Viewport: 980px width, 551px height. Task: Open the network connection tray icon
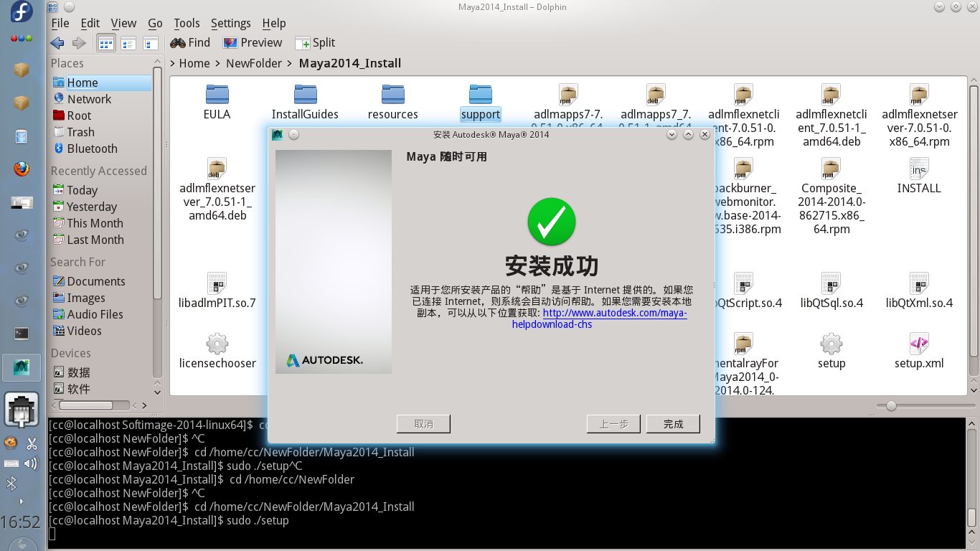click(22, 411)
